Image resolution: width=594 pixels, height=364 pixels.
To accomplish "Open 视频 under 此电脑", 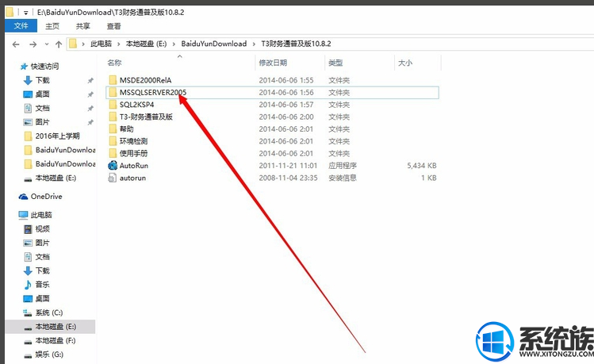I will (x=43, y=228).
